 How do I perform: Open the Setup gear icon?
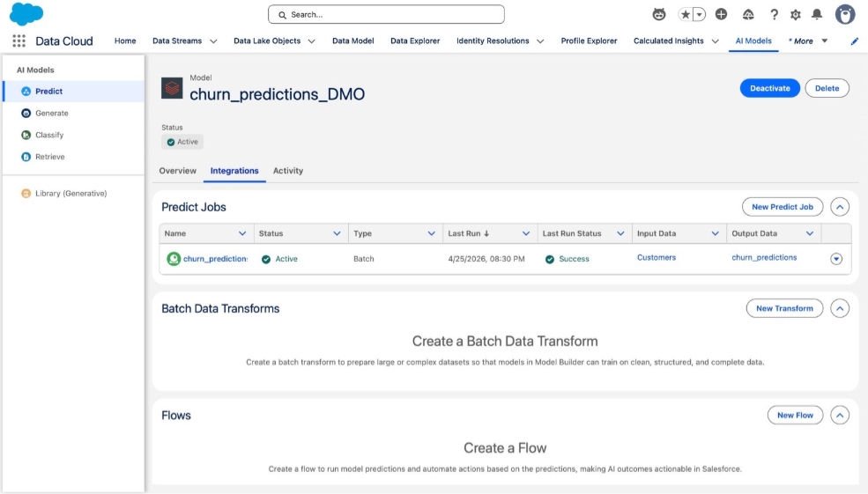796,14
